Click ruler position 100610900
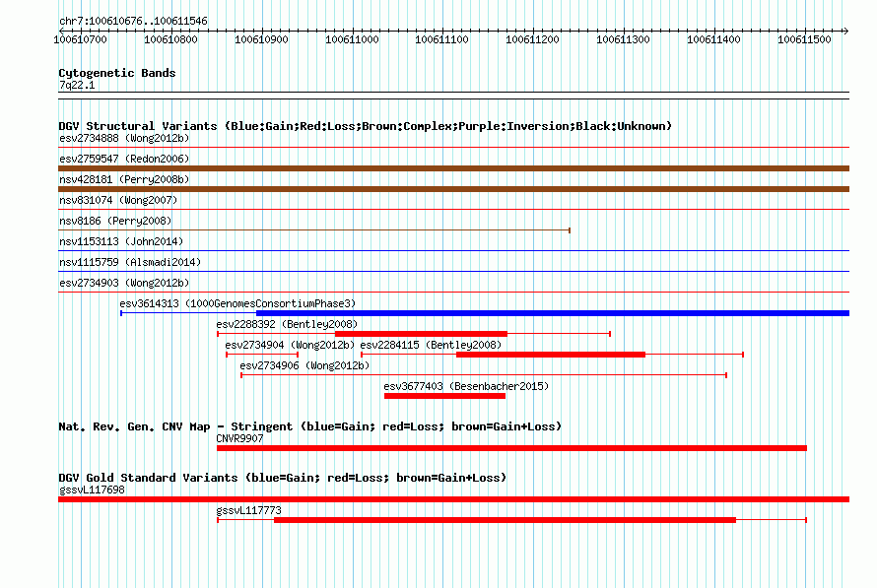The width and height of the screenshot is (877, 588). (261, 39)
